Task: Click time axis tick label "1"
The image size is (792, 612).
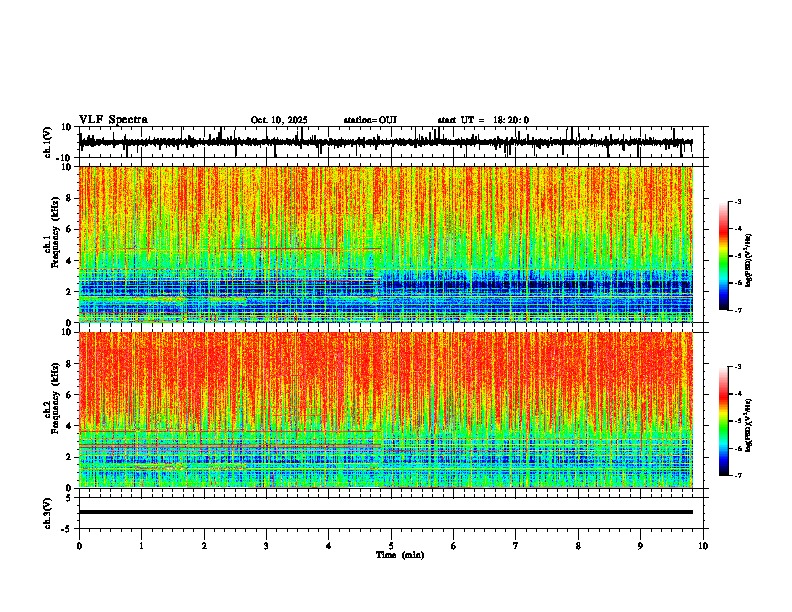Action: point(141,546)
